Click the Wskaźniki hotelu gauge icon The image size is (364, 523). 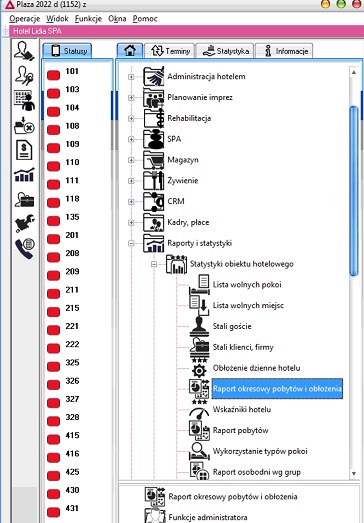click(199, 410)
